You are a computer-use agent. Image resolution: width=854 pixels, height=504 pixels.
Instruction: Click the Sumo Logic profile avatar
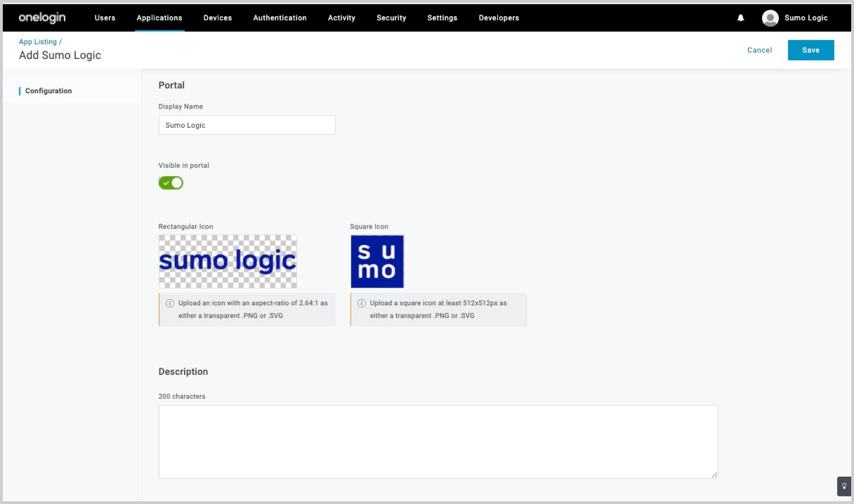point(770,18)
